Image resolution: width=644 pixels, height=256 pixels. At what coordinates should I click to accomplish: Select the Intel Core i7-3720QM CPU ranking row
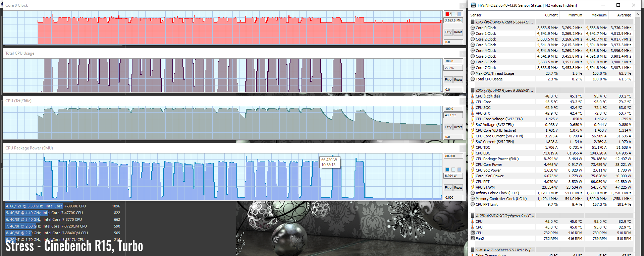pyautogui.click(x=63, y=226)
